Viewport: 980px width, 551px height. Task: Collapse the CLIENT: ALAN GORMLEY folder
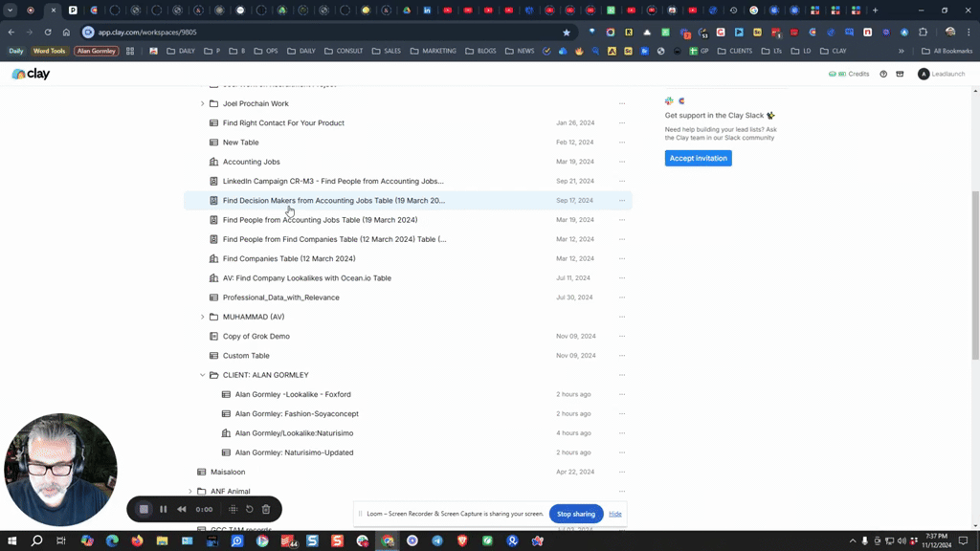click(202, 375)
